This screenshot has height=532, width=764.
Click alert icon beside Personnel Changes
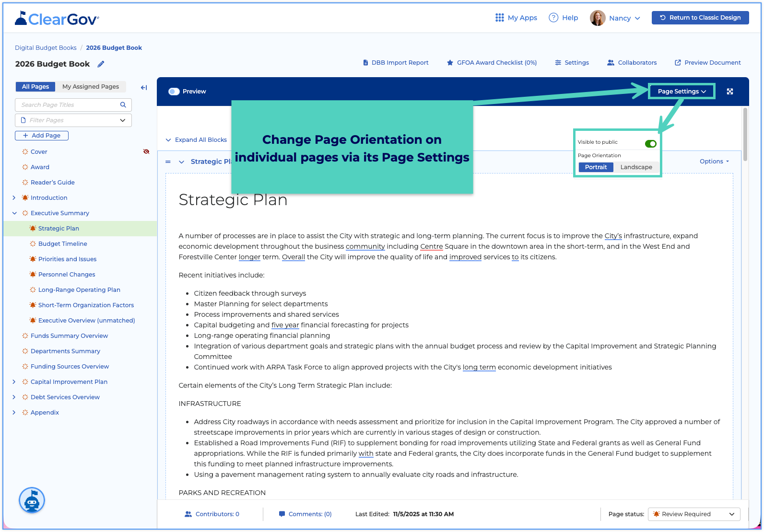[33, 274]
